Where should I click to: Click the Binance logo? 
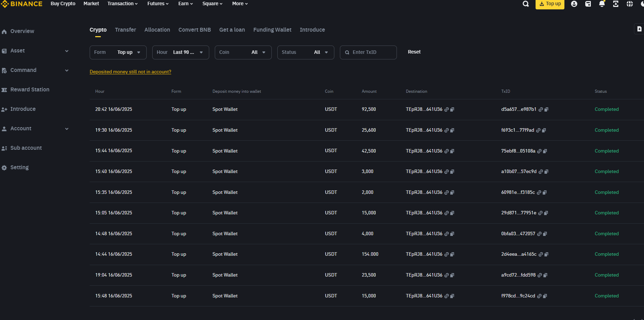coord(22,4)
